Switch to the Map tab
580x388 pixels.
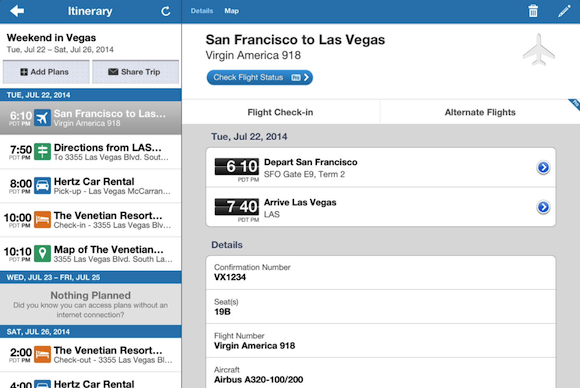tap(232, 11)
